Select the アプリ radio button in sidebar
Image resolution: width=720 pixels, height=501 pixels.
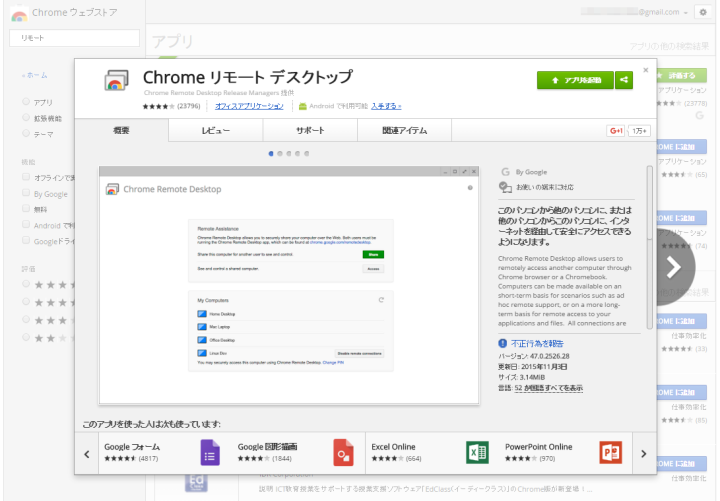pos(26,102)
